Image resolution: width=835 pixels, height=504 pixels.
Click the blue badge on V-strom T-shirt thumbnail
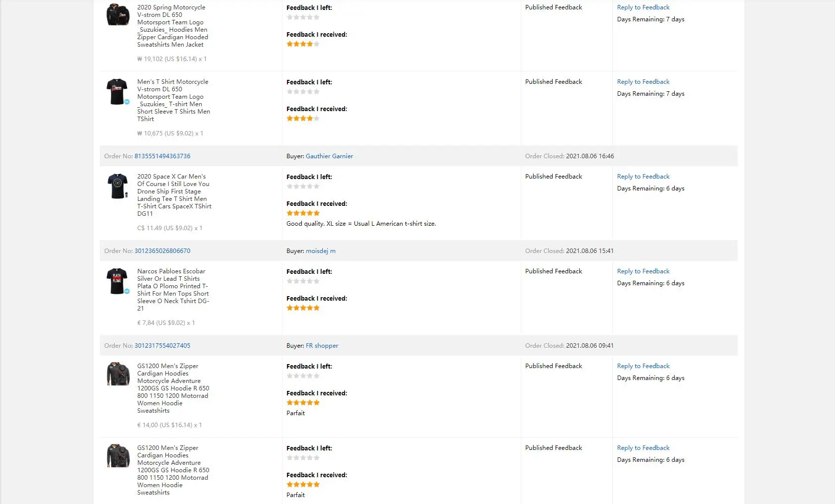tap(127, 102)
